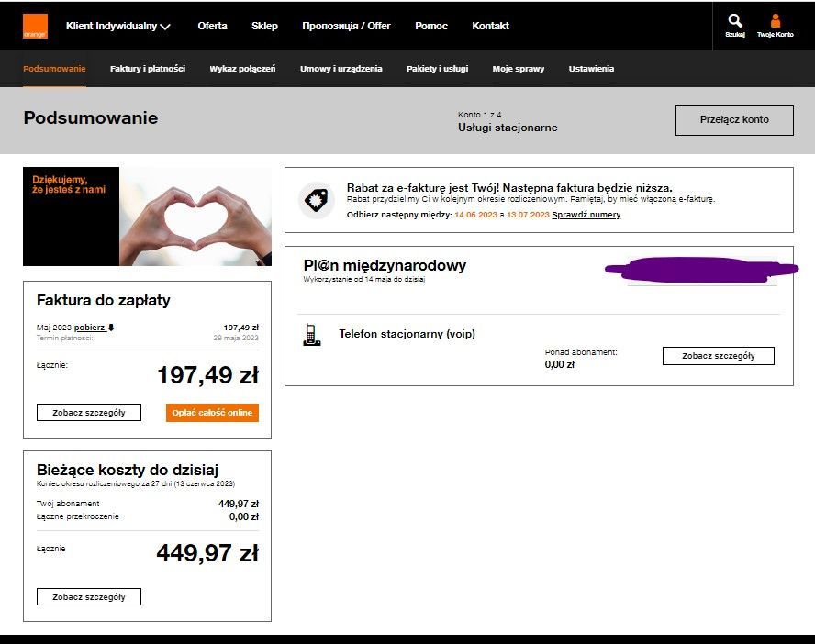Switch to Pakiety i usługi tab

click(437, 69)
